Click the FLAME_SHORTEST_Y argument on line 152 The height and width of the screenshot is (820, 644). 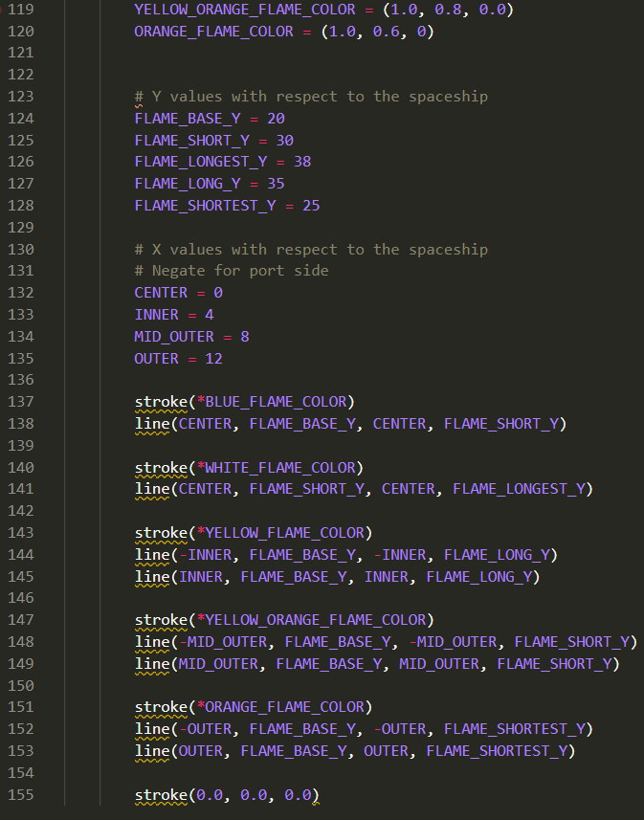(x=515, y=729)
